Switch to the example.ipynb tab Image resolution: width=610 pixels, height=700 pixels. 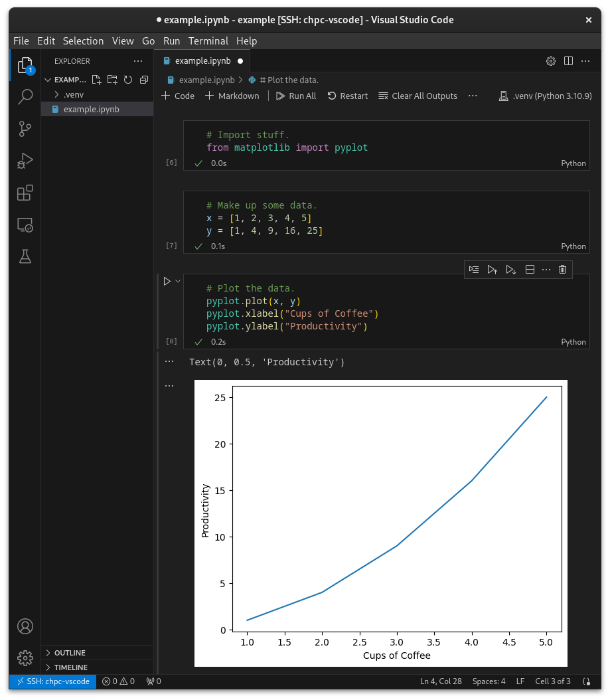(x=201, y=60)
